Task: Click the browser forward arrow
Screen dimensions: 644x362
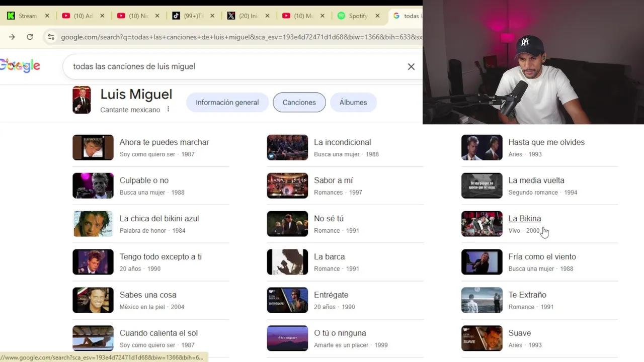Action: coord(12,37)
